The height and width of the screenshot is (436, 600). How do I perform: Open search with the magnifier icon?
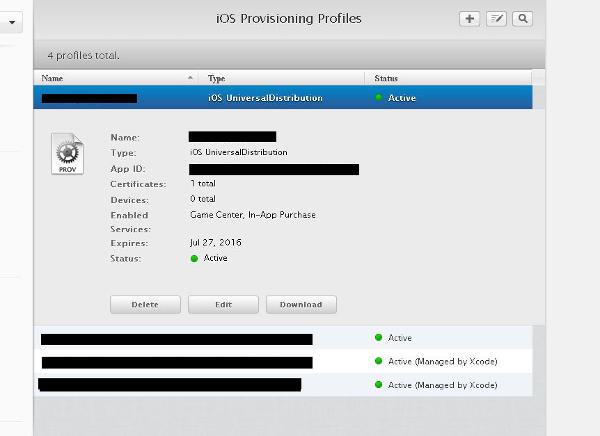pos(523,19)
